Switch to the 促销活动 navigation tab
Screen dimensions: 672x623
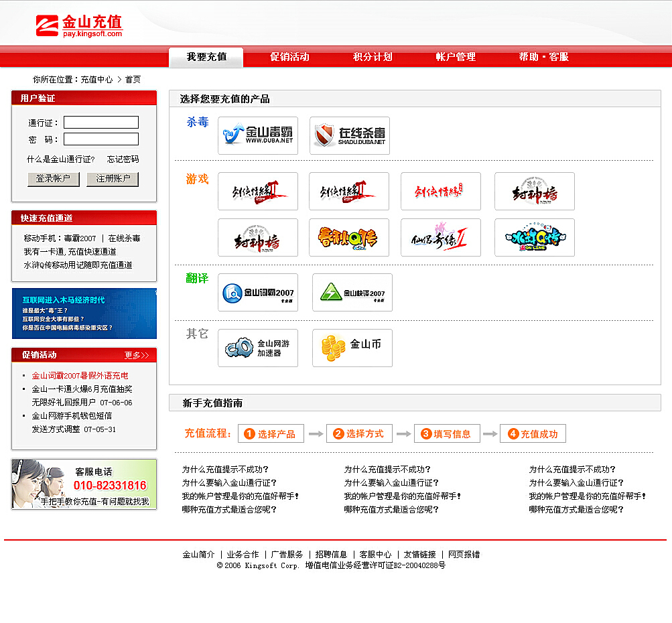[x=289, y=57]
